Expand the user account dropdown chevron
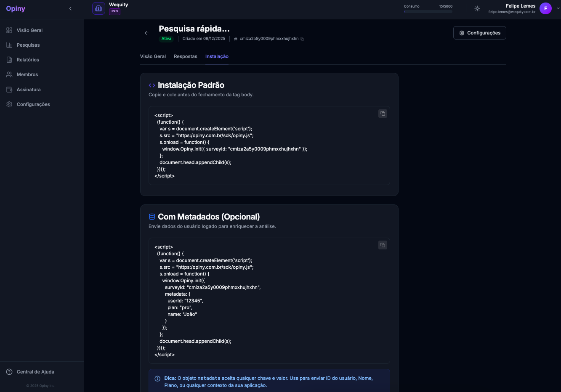 pyautogui.click(x=558, y=8)
